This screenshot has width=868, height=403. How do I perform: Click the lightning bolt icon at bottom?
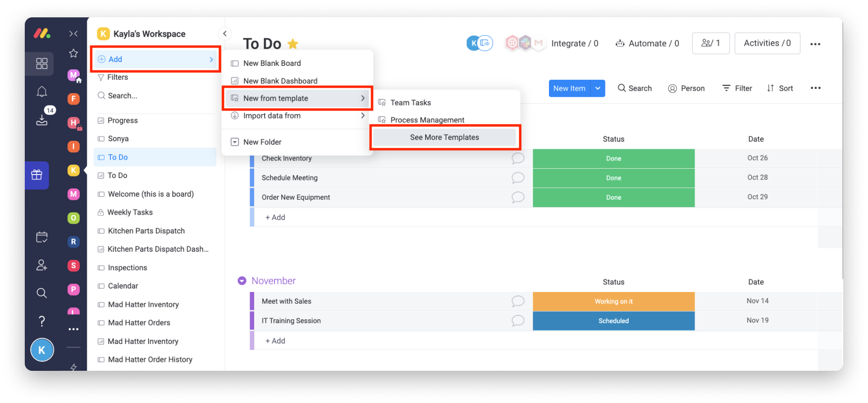[x=73, y=367]
